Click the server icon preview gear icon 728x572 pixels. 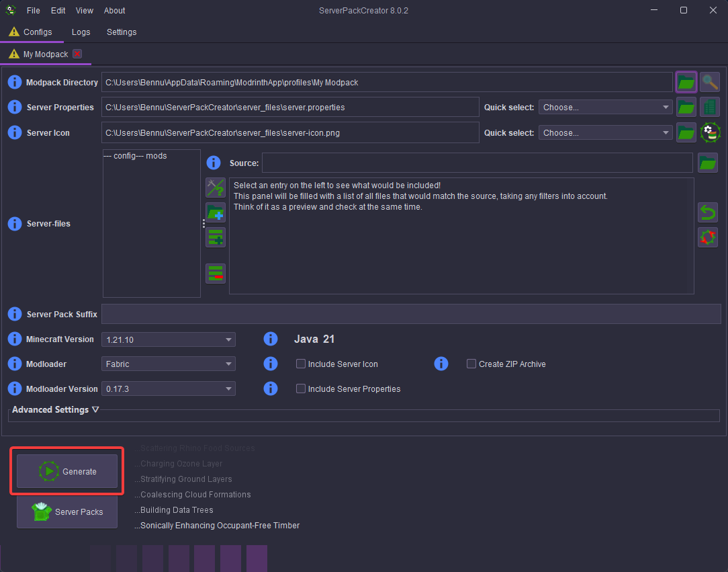coord(710,133)
